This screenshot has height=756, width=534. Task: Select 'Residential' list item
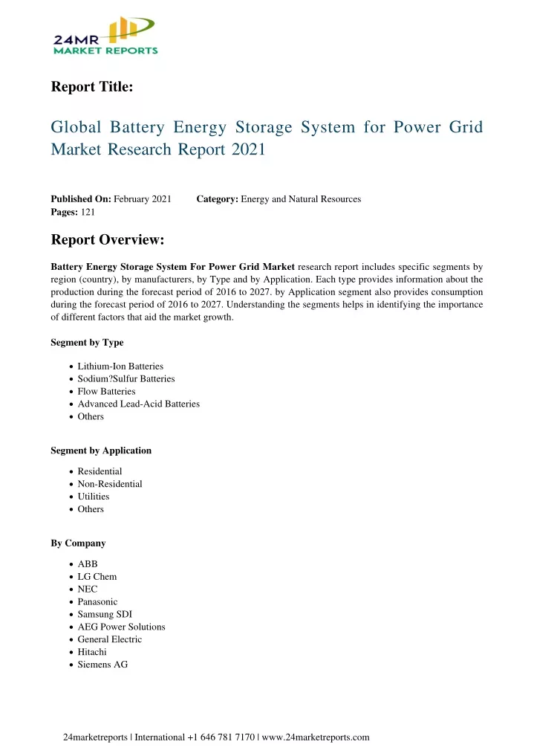tap(100, 471)
